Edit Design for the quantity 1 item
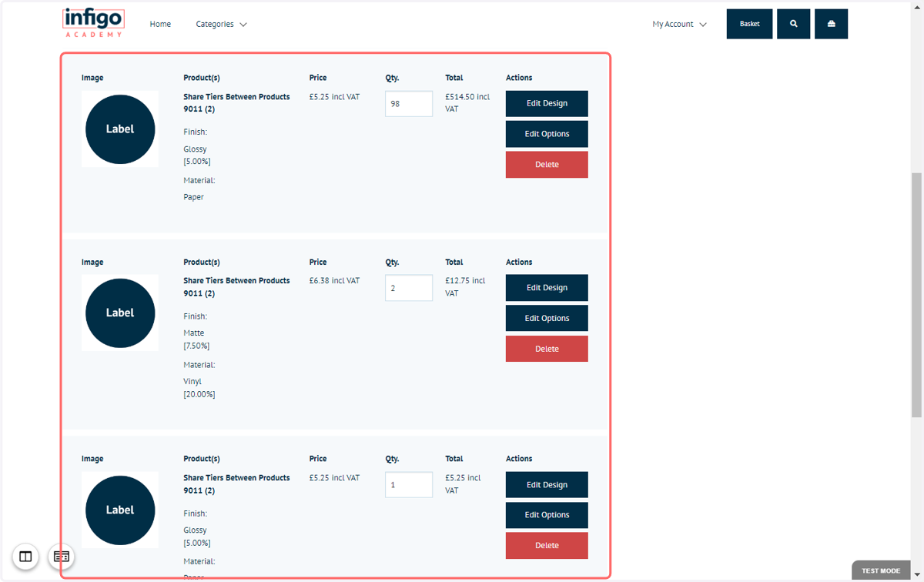924x582 pixels. (x=547, y=485)
